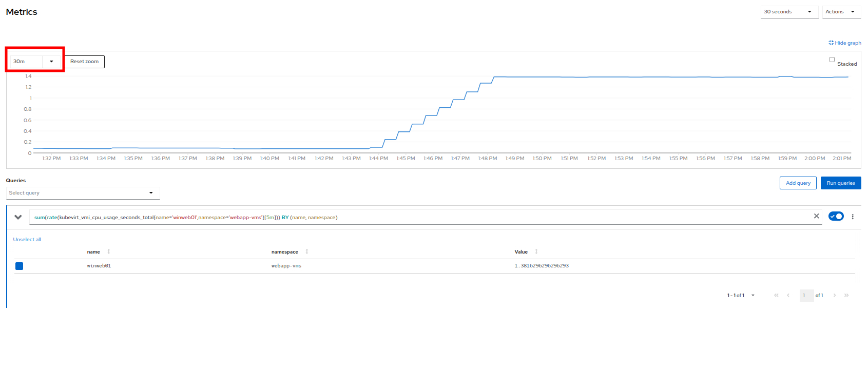Go to the next results page
This screenshot has height=369, width=868.
point(835,296)
